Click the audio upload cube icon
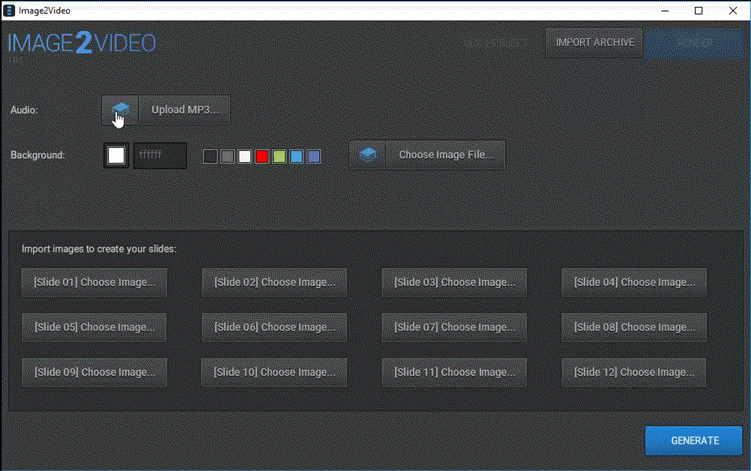 point(120,110)
